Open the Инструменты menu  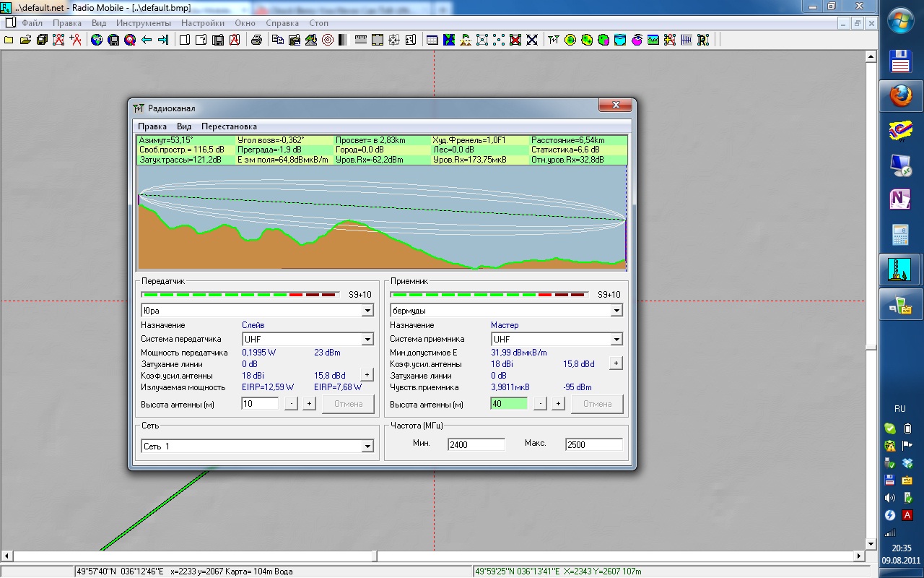[x=143, y=23]
